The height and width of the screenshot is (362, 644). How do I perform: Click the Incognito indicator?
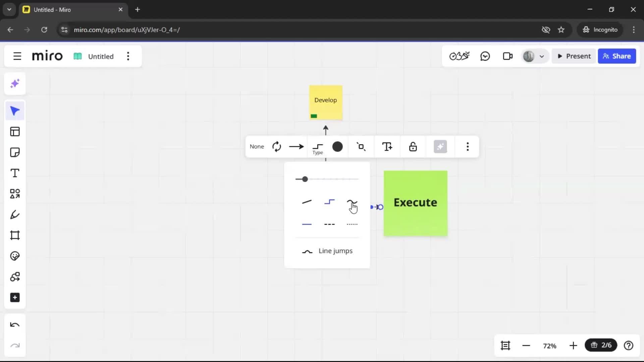tap(600, 30)
